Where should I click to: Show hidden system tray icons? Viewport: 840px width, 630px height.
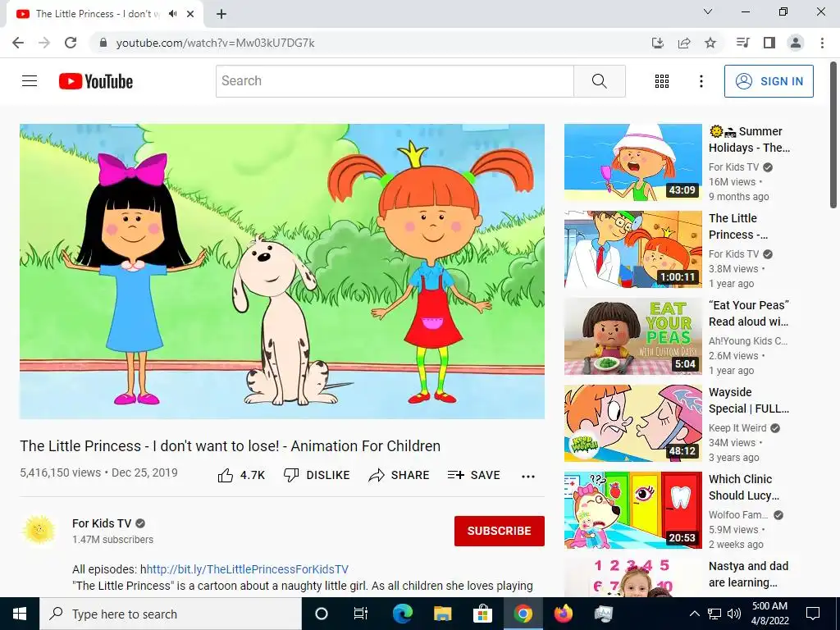(694, 614)
